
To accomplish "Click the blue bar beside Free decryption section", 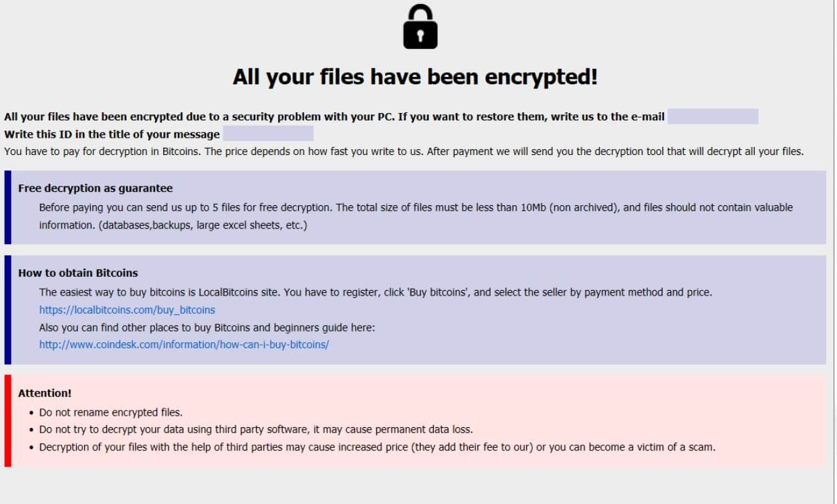I will (7, 207).
